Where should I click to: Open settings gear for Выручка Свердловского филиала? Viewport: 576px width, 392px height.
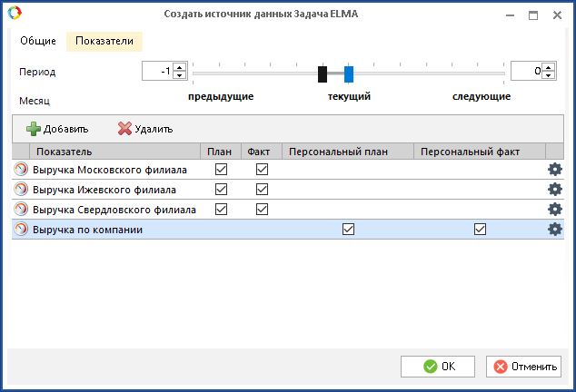(554, 209)
